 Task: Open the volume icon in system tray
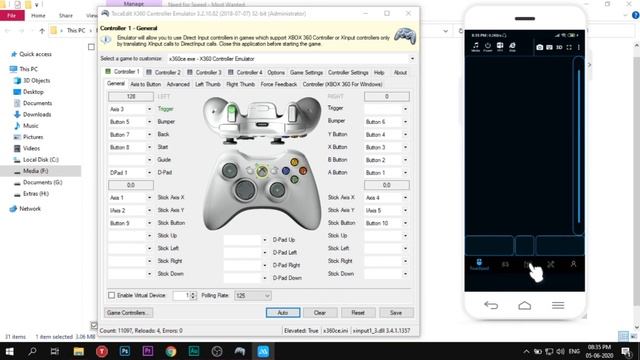tap(560, 351)
